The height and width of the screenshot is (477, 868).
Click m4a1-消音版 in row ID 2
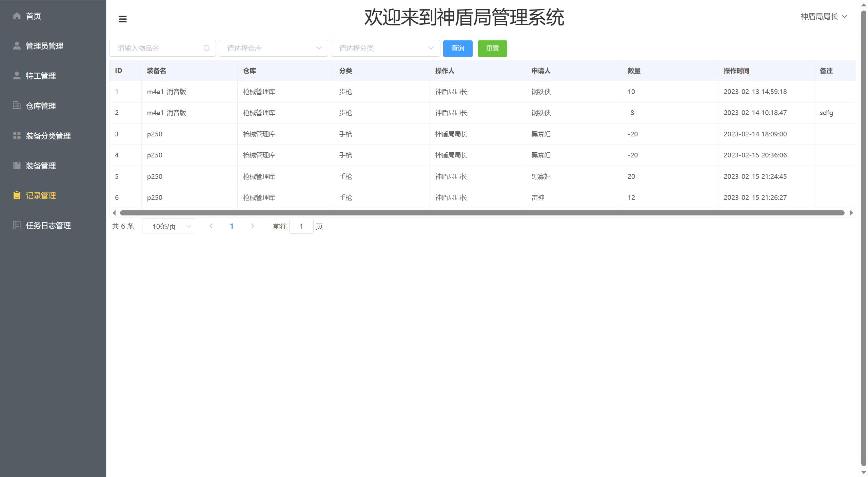(x=166, y=113)
